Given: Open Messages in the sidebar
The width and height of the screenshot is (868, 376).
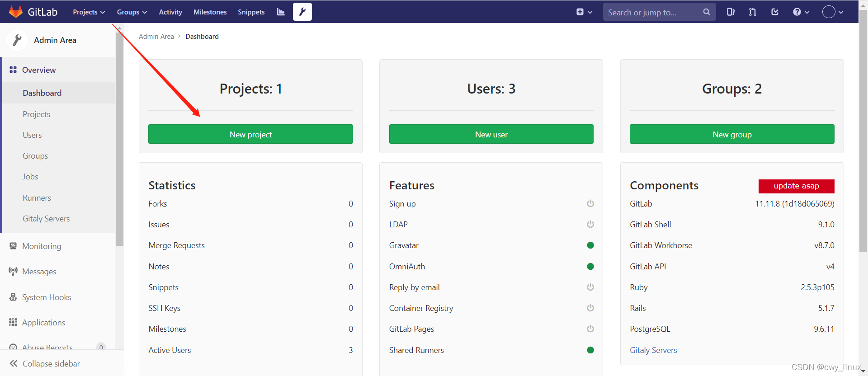Looking at the screenshot, I should [x=39, y=272].
